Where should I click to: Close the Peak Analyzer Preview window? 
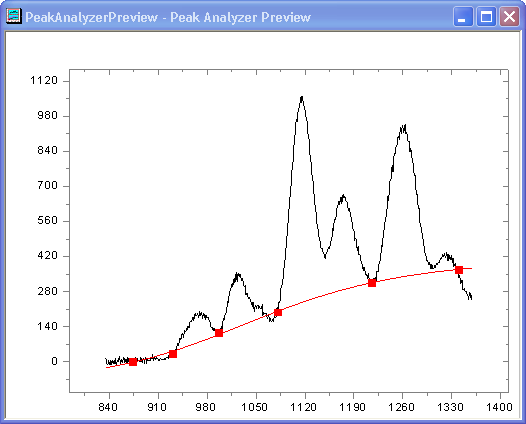509,16
